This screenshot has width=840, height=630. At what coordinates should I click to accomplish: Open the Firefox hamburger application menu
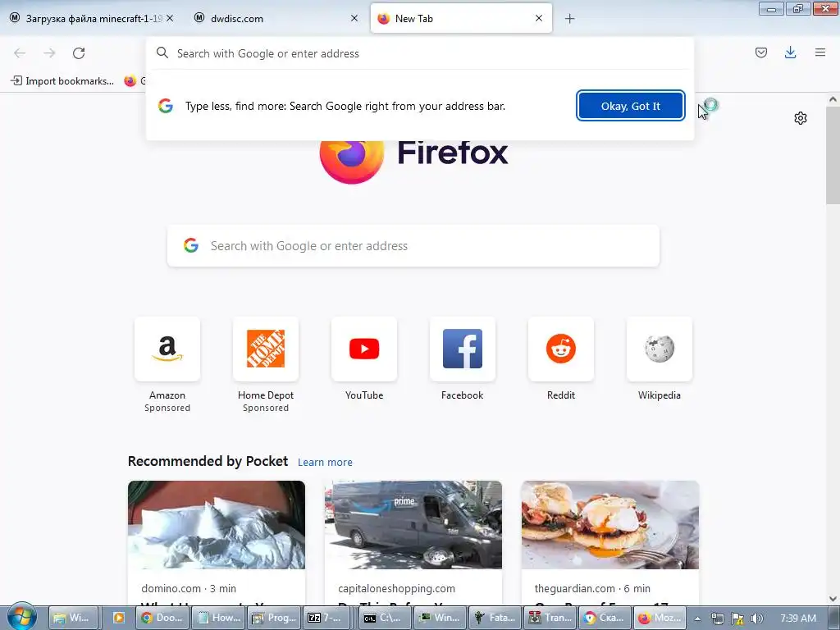[819, 52]
